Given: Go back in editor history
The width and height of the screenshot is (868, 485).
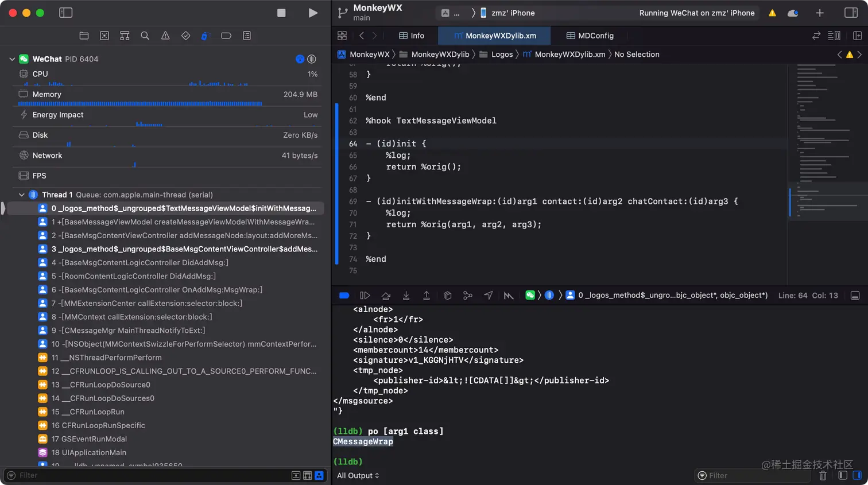Looking at the screenshot, I should click(362, 36).
